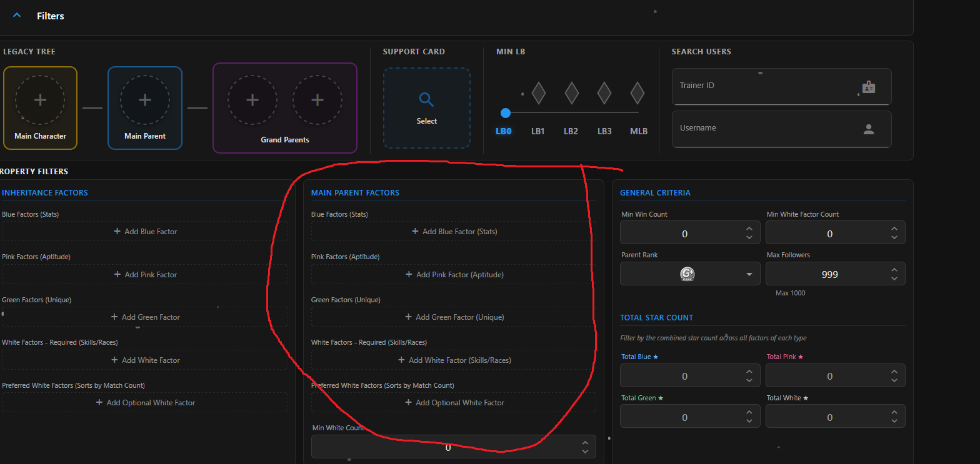Viewport: 980px width, 464px height.
Task: Adjust Main Parent Min White Count stepper
Action: point(585,447)
